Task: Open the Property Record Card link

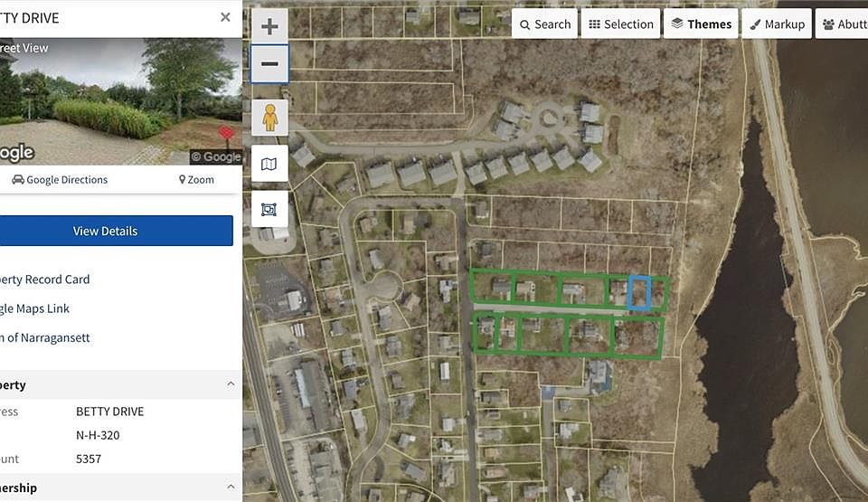Action: 44,279
